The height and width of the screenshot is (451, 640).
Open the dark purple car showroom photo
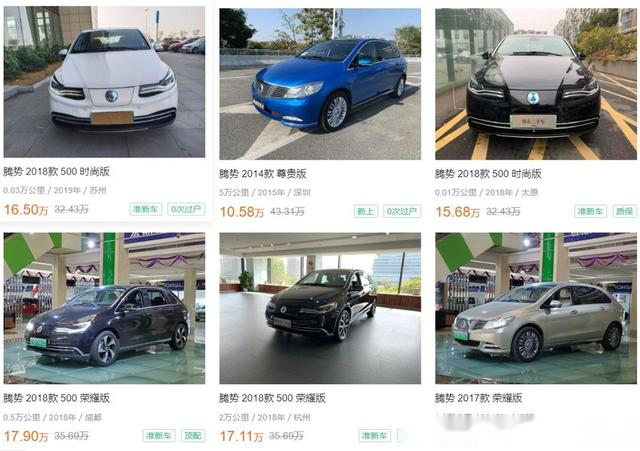click(x=104, y=308)
